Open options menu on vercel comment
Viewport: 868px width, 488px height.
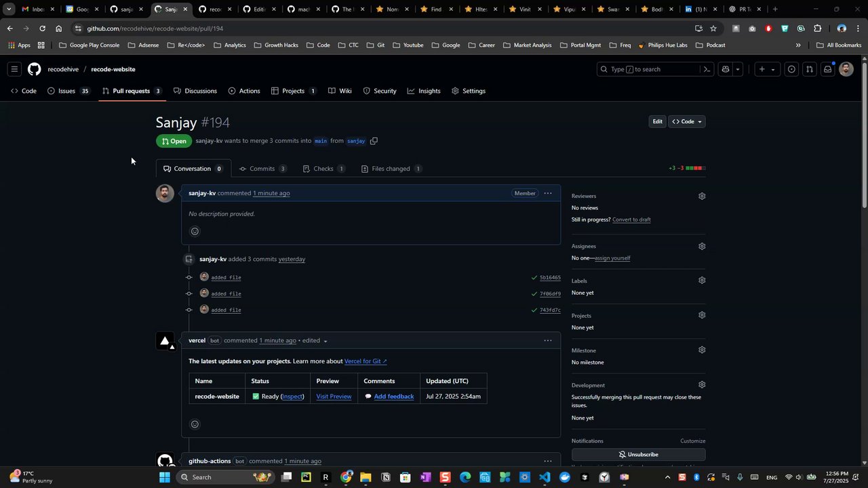(548, 340)
